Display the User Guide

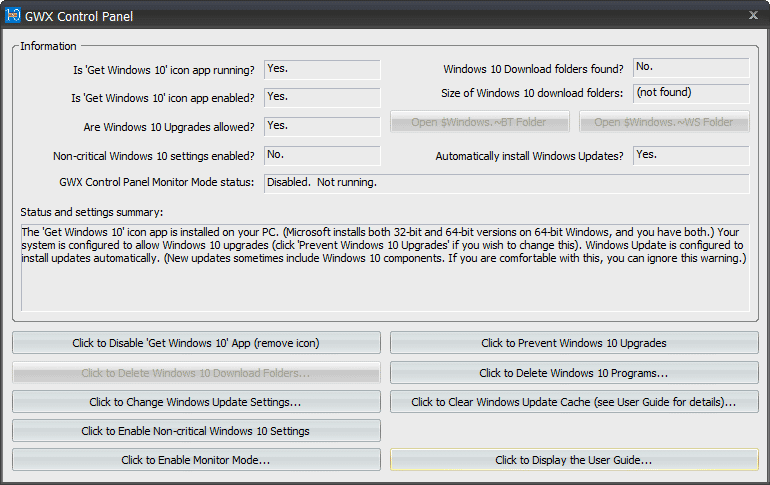(x=574, y=459)
